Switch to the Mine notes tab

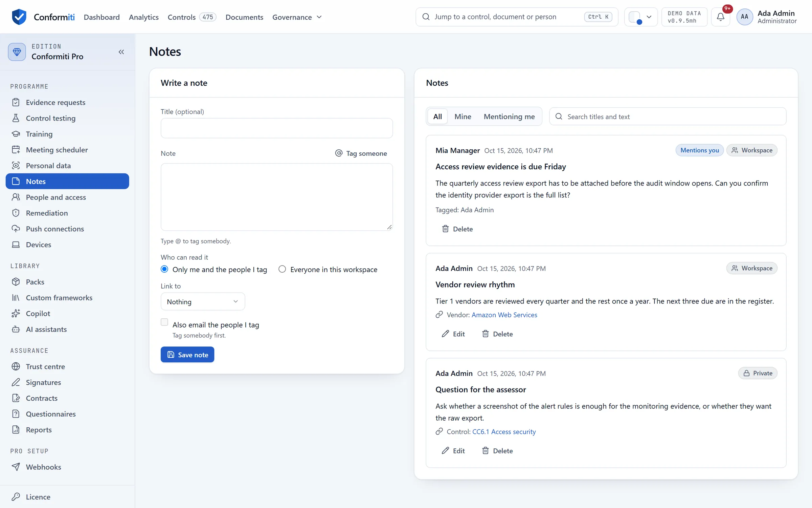(x=463, y=117)
